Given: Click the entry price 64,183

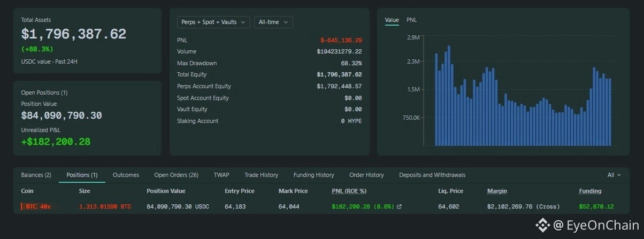Looking at the screenshot, I should [x=235, y=206].
